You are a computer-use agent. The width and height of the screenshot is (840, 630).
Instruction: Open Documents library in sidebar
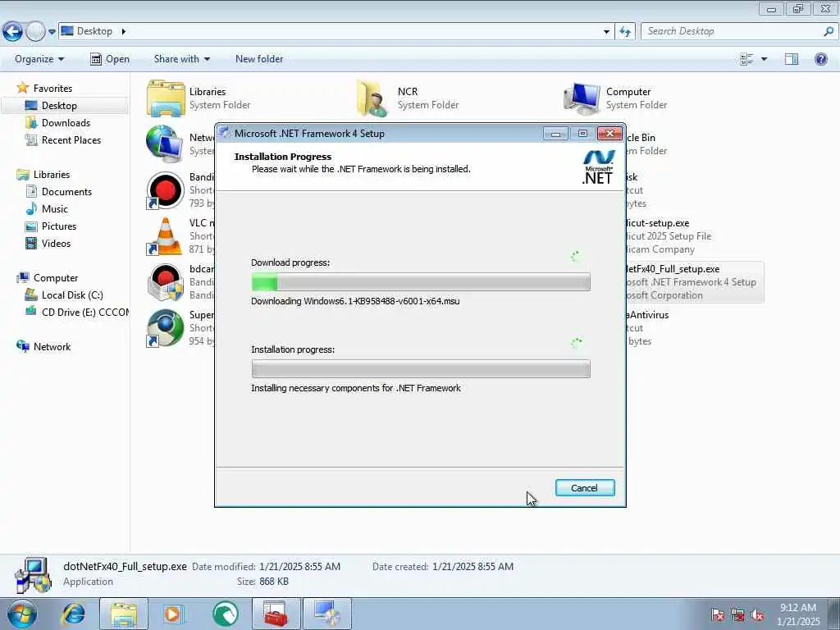coord(66,192)
